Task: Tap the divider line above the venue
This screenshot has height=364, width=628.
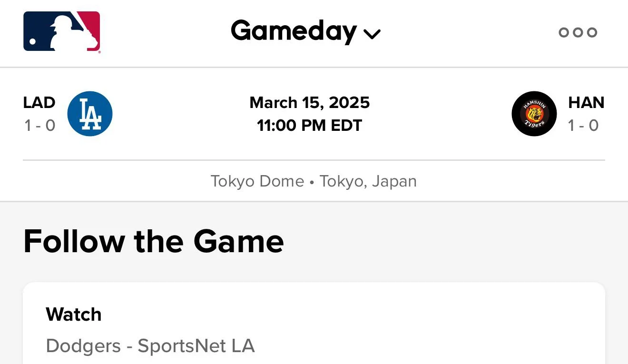Action: point(314,160)
